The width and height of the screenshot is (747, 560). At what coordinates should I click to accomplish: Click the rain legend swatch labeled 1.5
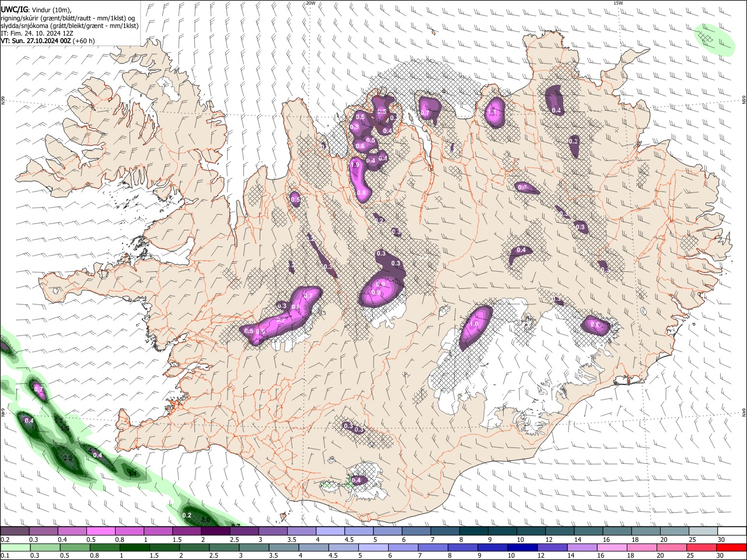click(x=164, y=547)
